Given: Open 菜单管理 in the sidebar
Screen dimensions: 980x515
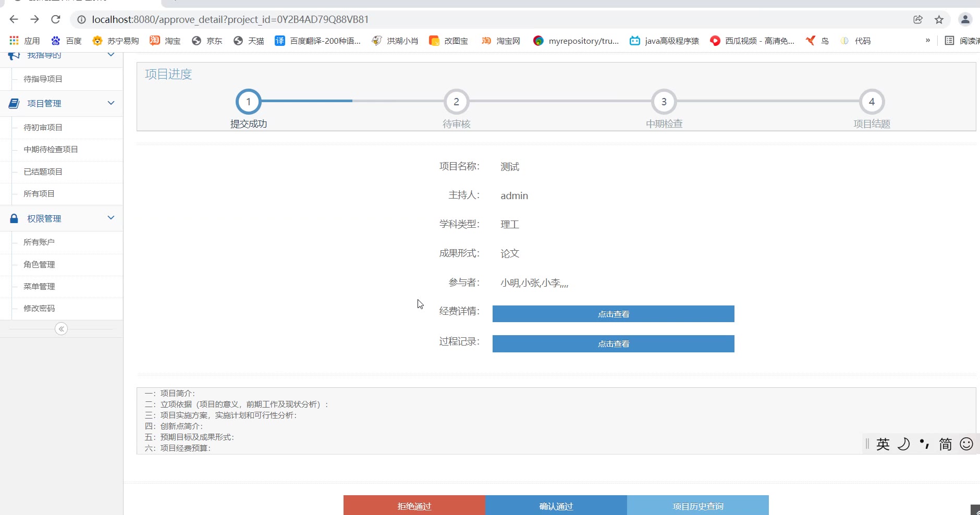Looking at the screenshot, I should 39,287.
